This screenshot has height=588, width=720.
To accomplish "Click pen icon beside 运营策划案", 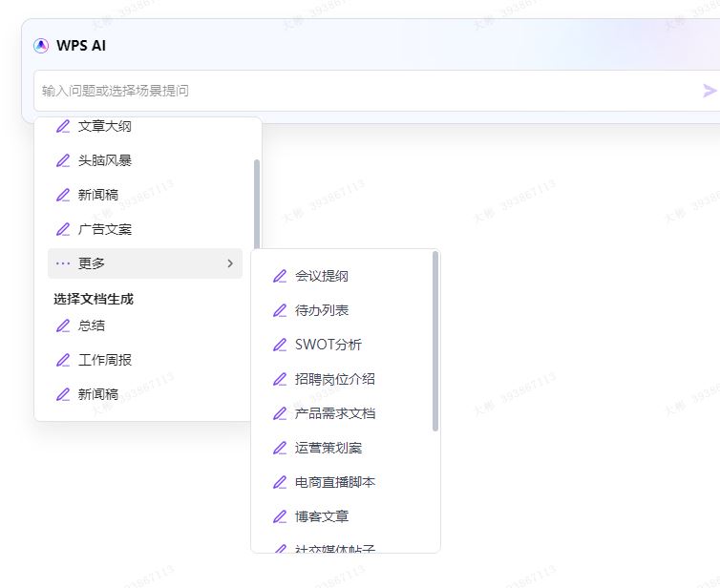I will tap(280, 448).
